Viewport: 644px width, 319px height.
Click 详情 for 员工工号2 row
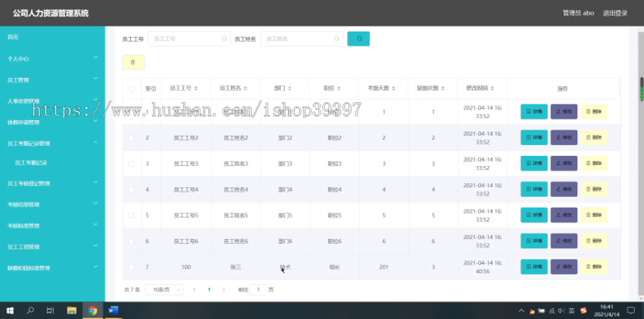pos(534,137)
